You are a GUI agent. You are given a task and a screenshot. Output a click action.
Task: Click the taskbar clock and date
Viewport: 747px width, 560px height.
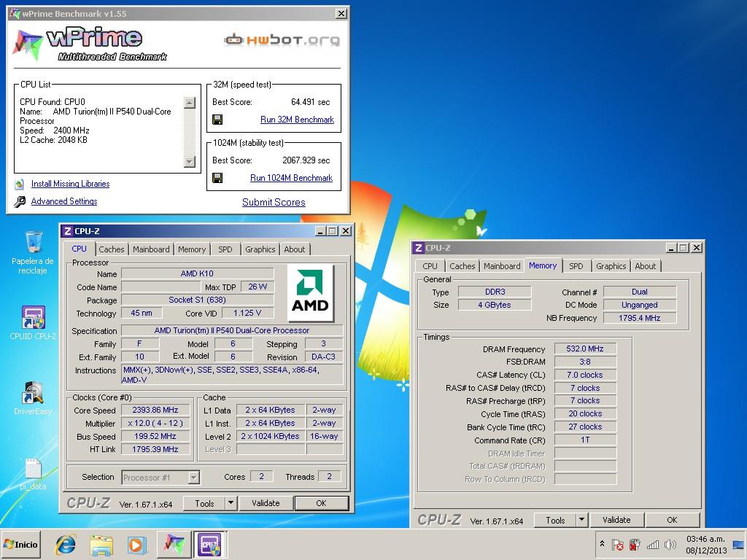click(705, 544)
